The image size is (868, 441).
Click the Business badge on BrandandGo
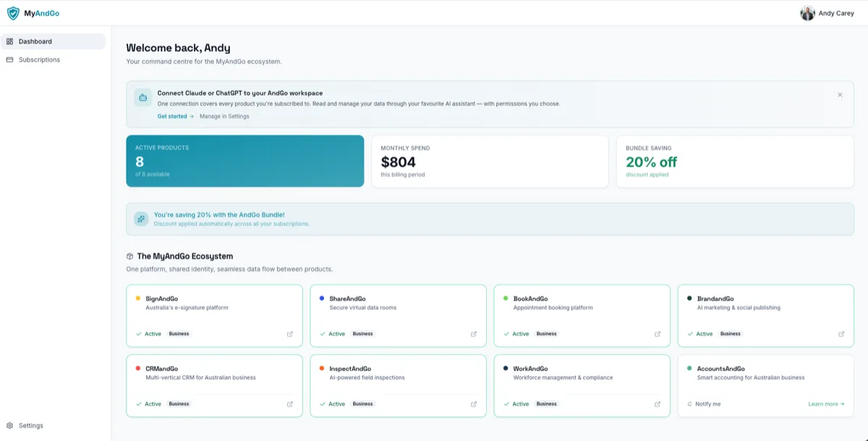pos(730,334)
